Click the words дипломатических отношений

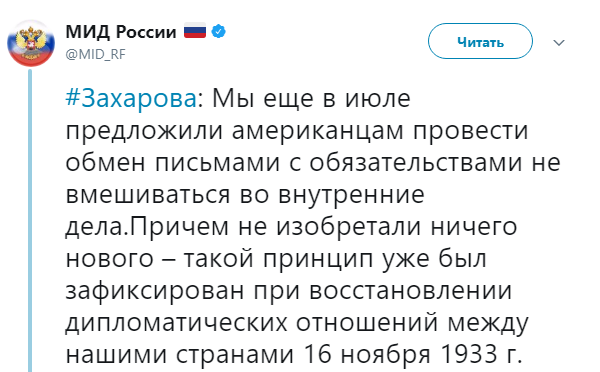coord(252,323)
